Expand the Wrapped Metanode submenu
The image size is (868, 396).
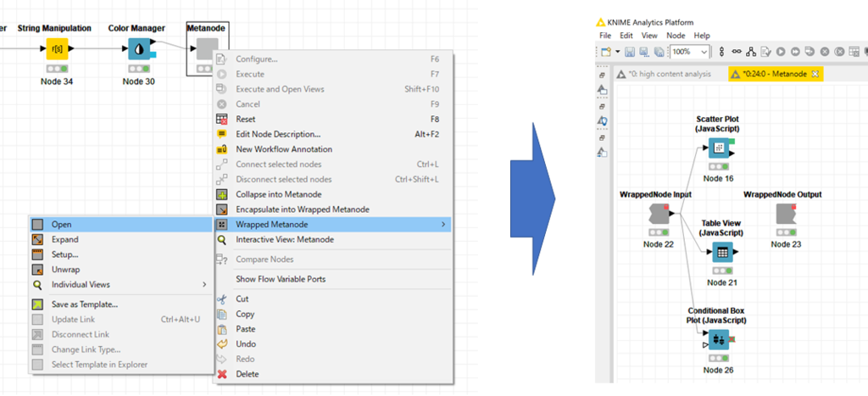click(x=332, y=225)
